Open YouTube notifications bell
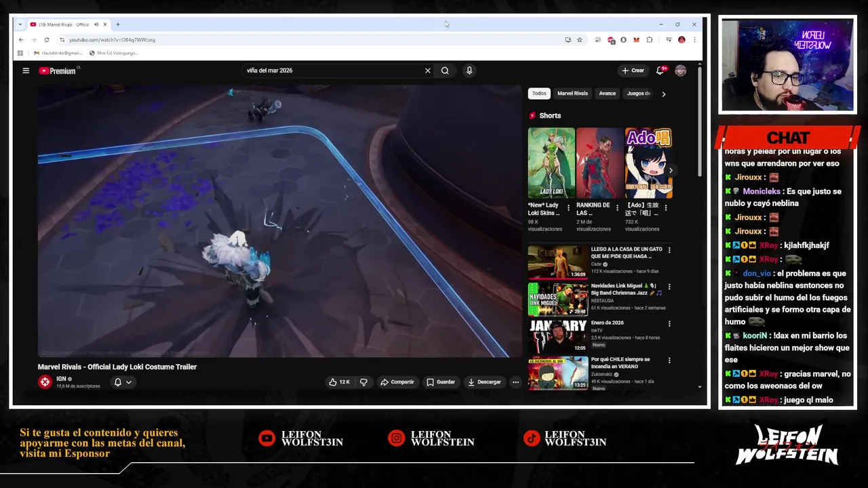The image size is (868, 488). [660, 70]
